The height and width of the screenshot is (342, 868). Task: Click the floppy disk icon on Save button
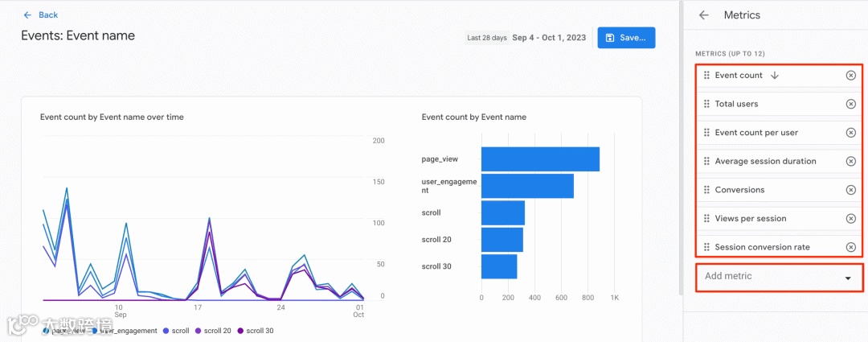(610, 38)
